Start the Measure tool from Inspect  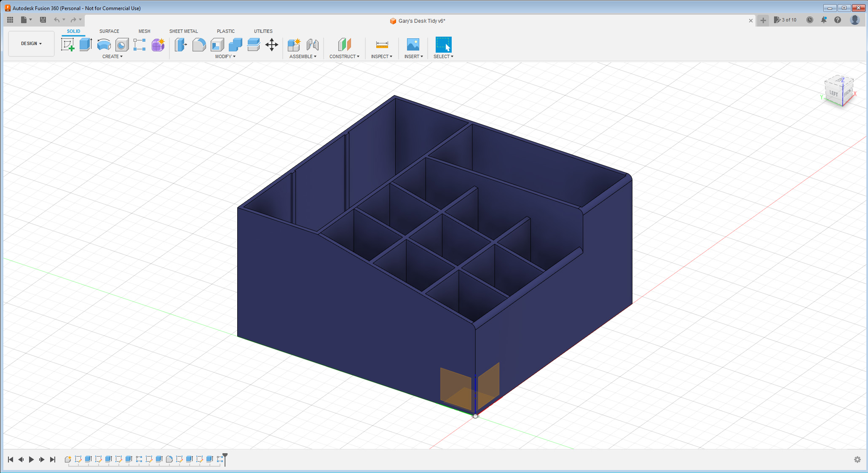point(381,44)
